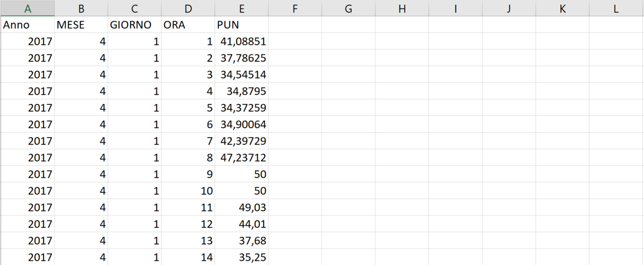Select ORA cell with value 7
644x265 pixels.
coord(188,141)
